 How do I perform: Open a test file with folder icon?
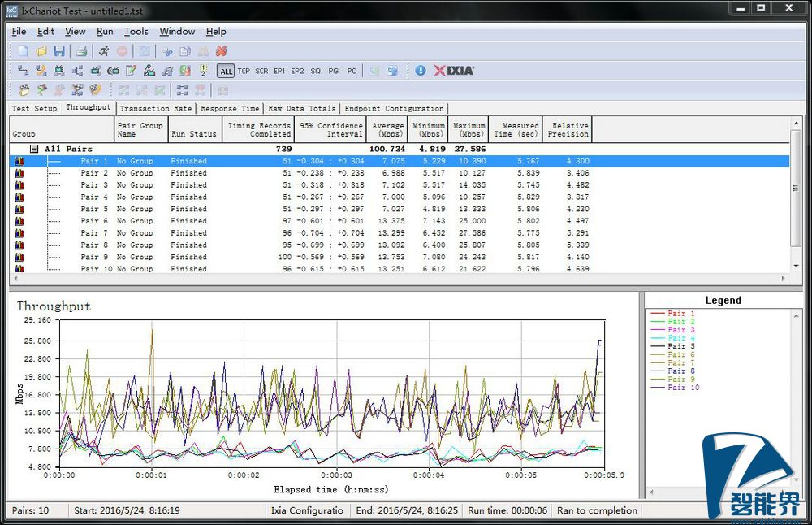tap(41, 51)
